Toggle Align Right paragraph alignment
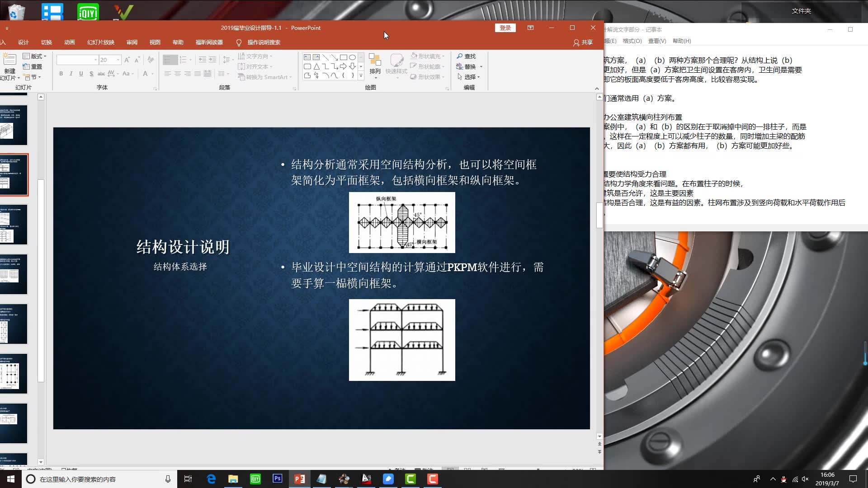The height and width of the screenshot is (488, 868). (x=188, y=74)
